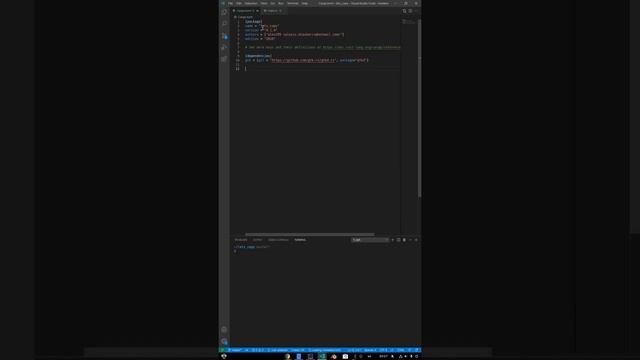The width and height of the screenshot is (640, 360).
Task: Click the git branch name in the status bar
Action: click(234, 350)
